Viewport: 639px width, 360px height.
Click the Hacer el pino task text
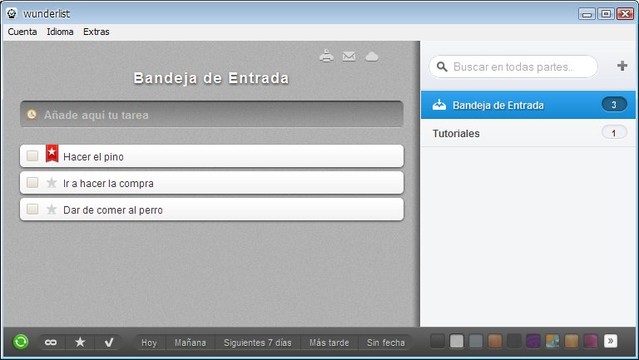click(93, 157)
